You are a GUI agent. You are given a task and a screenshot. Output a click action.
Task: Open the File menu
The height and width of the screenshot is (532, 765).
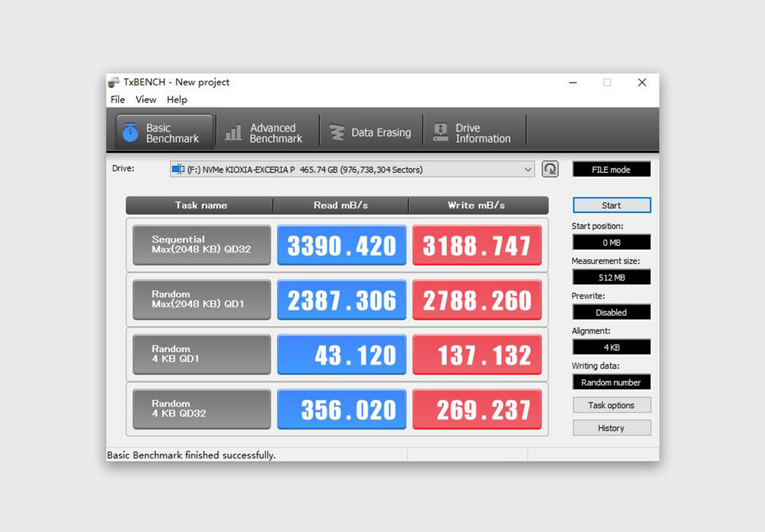[118, 100]
